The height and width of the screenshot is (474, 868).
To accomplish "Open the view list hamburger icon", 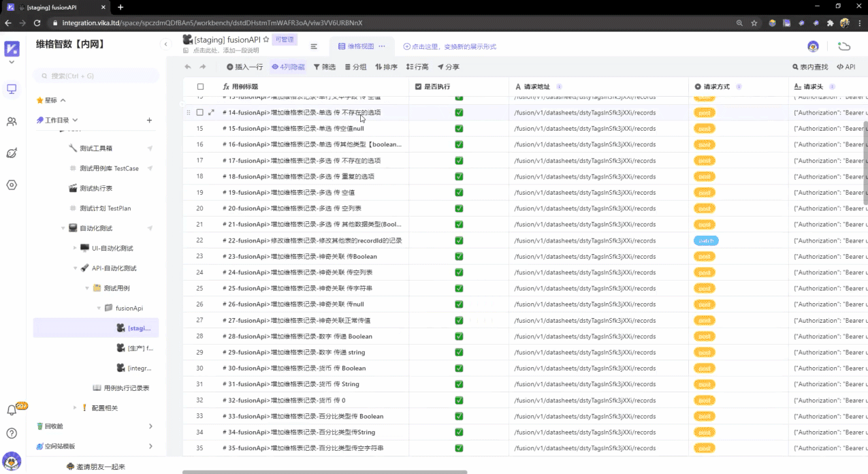I will tap(314, 46).
